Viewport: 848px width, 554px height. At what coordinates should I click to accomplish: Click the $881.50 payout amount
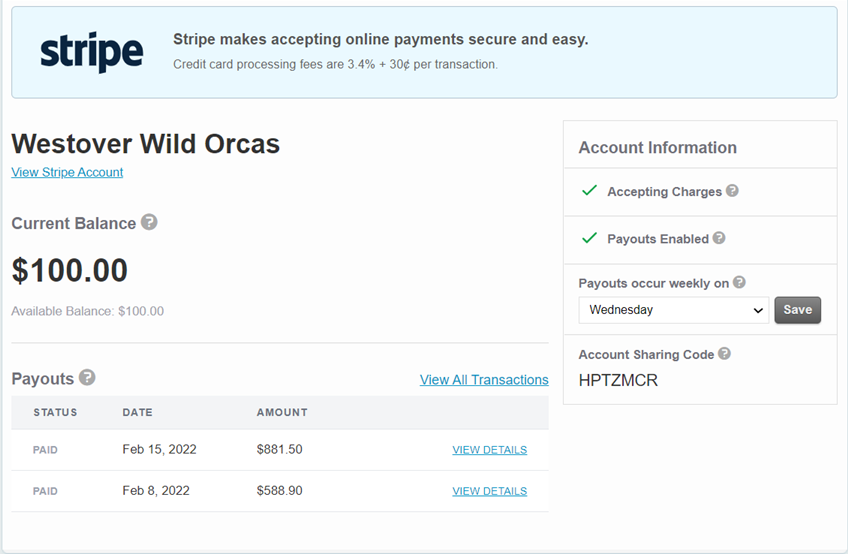pos(280,449)
